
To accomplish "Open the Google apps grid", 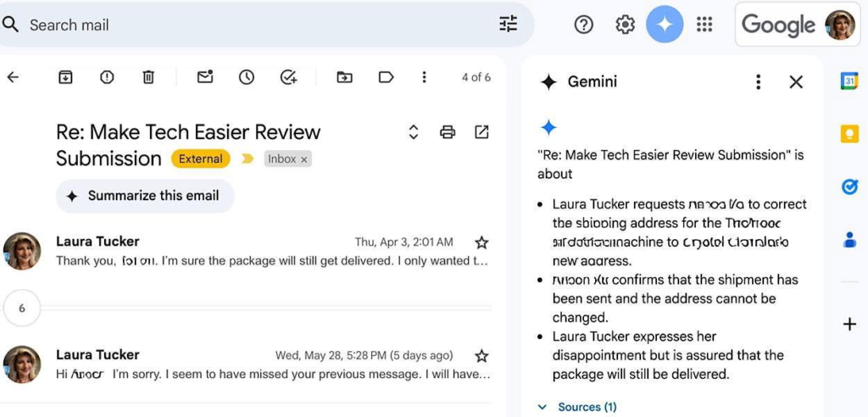I will (x=704, y=25).
